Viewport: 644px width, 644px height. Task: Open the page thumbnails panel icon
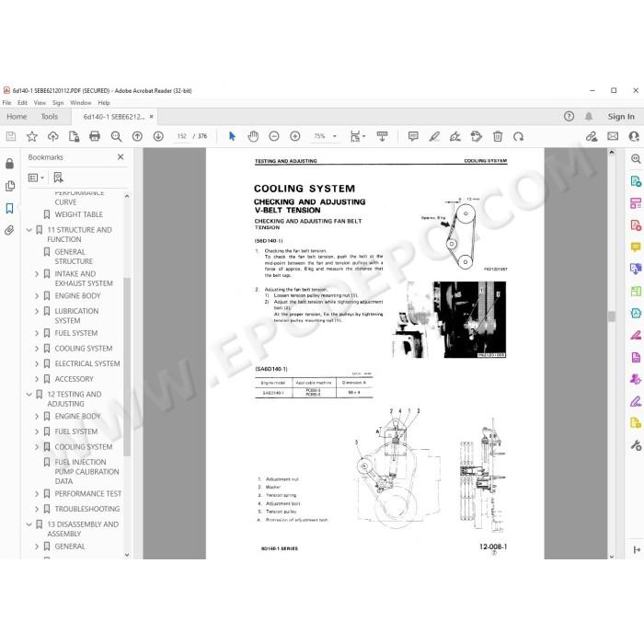point(10,186)
